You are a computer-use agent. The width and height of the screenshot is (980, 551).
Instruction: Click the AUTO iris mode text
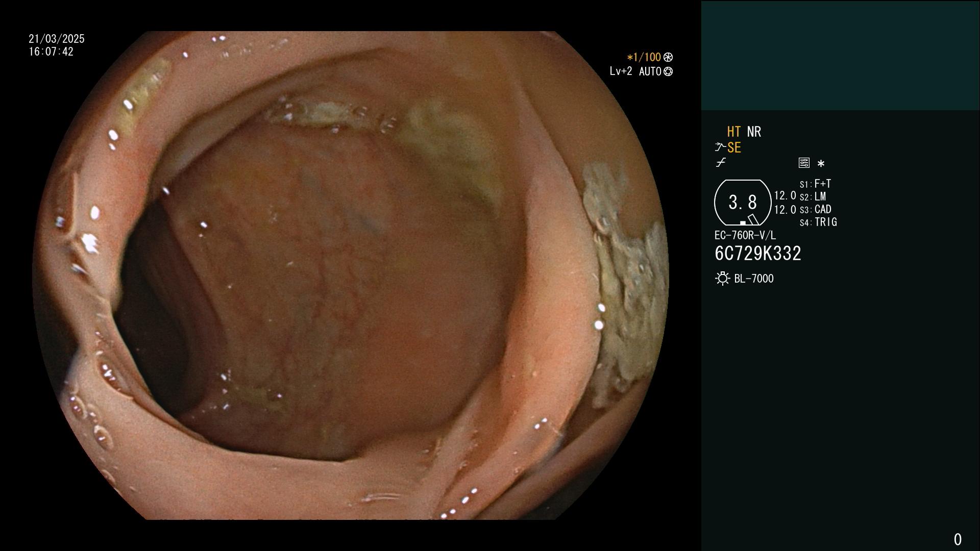(x=650, y=71)
